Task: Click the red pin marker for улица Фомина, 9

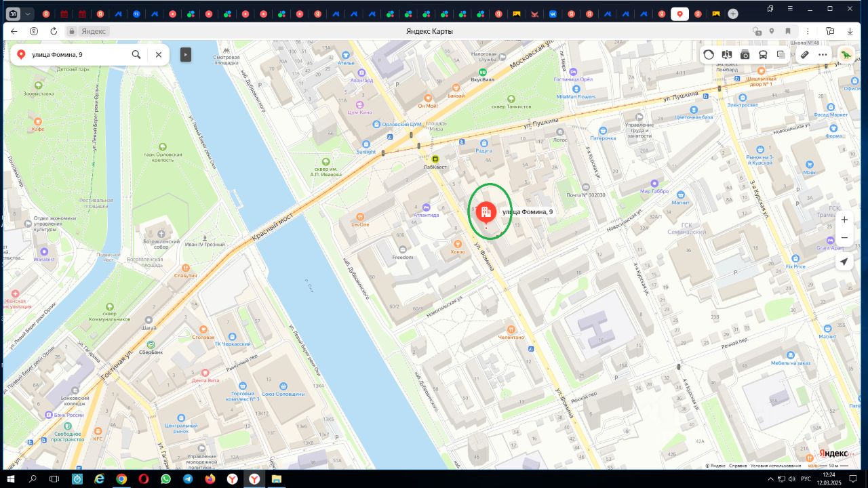Action: tap(485, 214)
